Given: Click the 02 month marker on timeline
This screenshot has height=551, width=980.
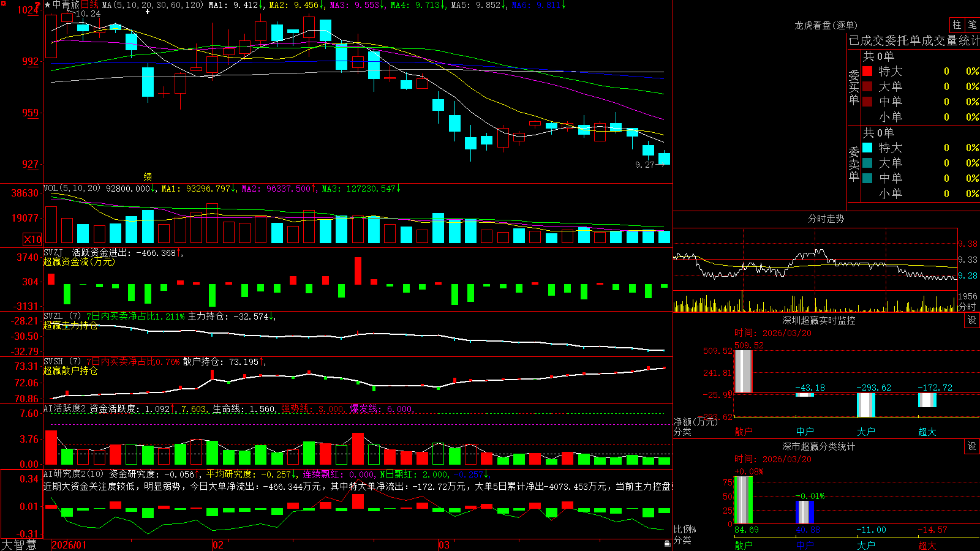Looking at the screenshot, I should [x=218, y=545].
